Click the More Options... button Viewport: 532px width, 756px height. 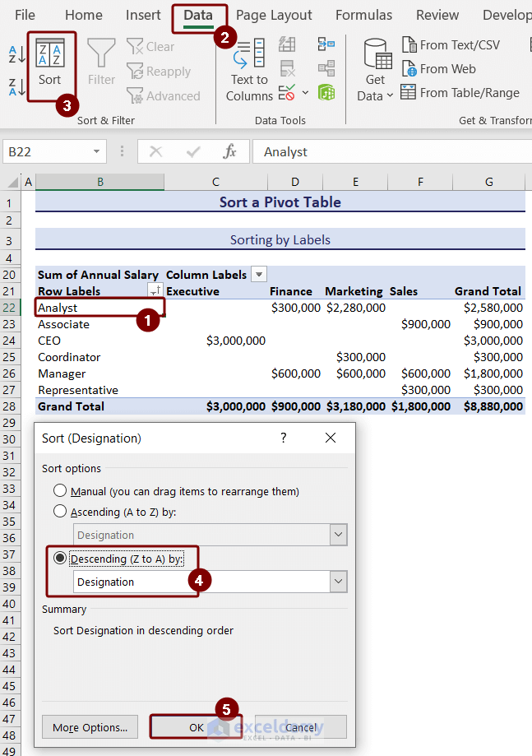pos(90,727)
